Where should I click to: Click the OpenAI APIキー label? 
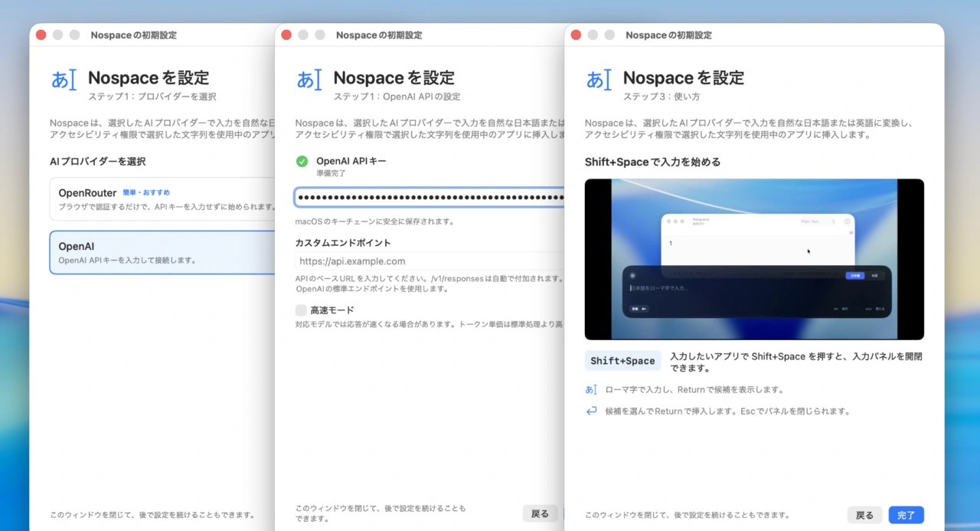tap(351, 161)
